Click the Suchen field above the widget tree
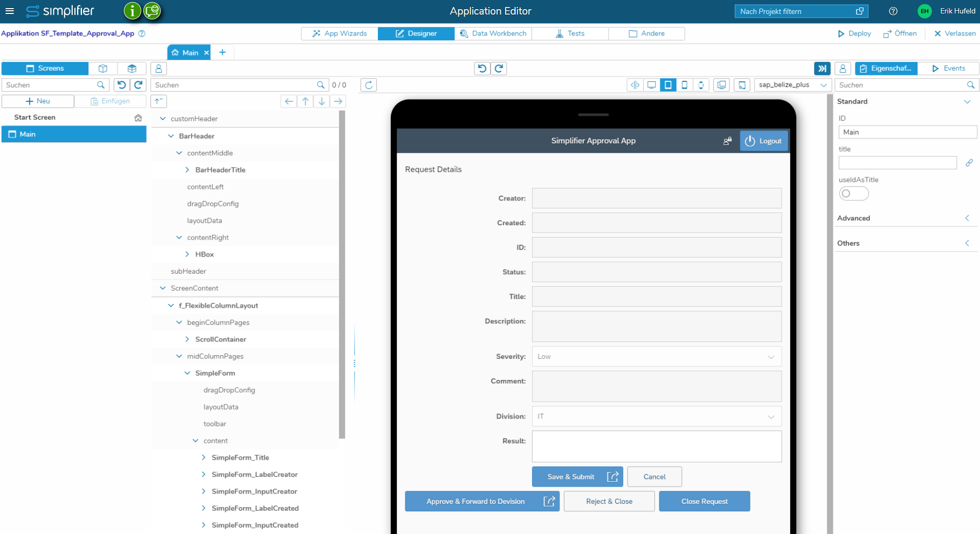980x534 pixels. click(x=232, y=85)
